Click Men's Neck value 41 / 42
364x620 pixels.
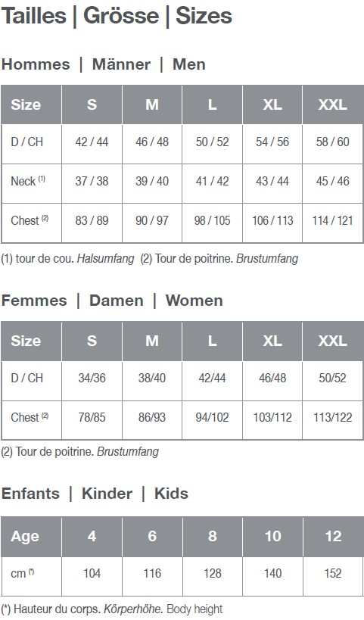point(212,181)
